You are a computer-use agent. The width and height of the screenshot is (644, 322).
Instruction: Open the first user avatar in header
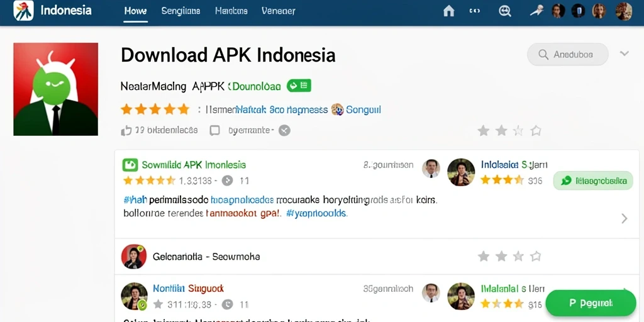[558, 11]
